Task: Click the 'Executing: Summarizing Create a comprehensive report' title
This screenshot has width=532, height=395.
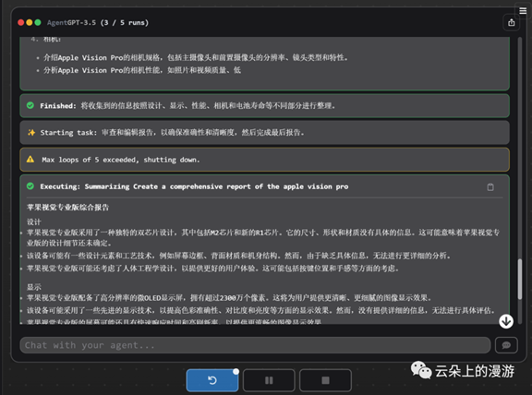Action: tap(194, 186)
